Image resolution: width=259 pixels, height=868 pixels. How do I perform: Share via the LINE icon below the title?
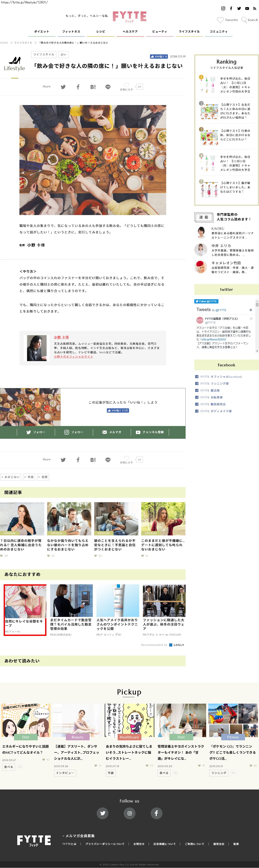tap(108, 87)
